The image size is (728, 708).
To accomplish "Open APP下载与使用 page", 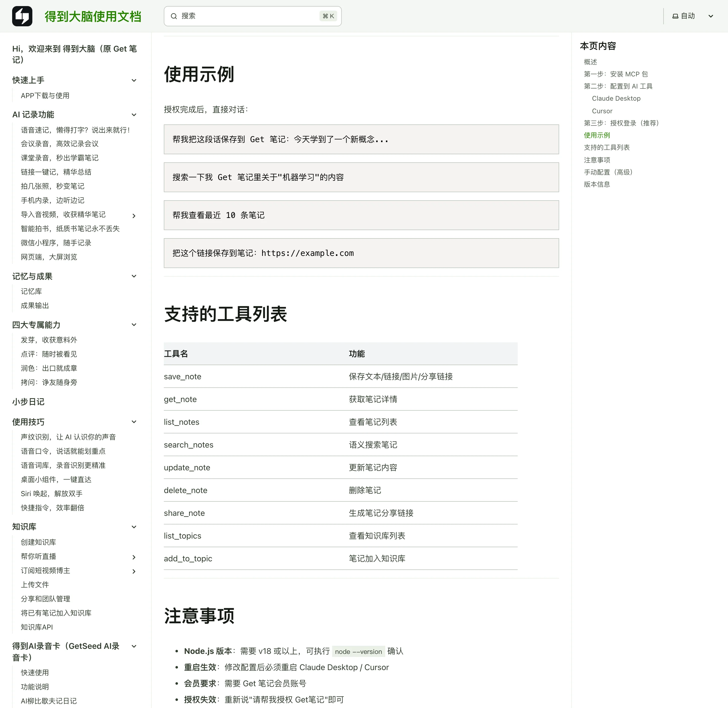I will (x=45, y=96).
